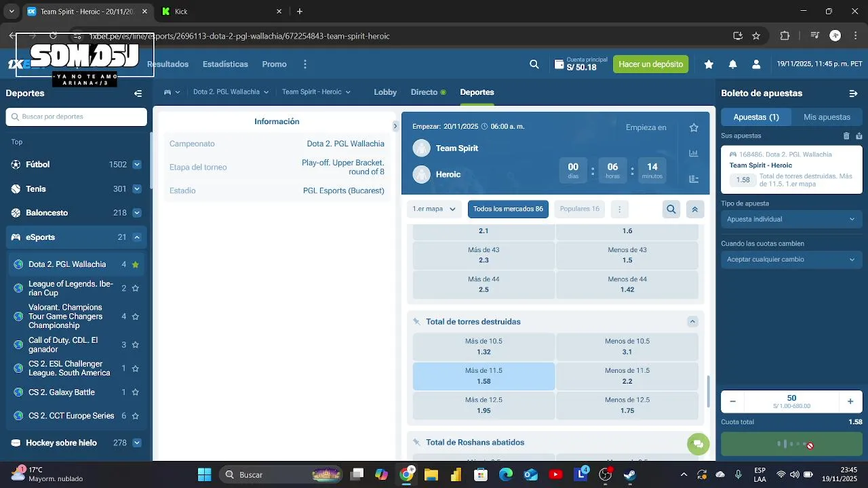Image resolution: width=868 pixels, height=488 pixels.
Task: Bookmark page with Chrome star icon
Action: [756, 36]
